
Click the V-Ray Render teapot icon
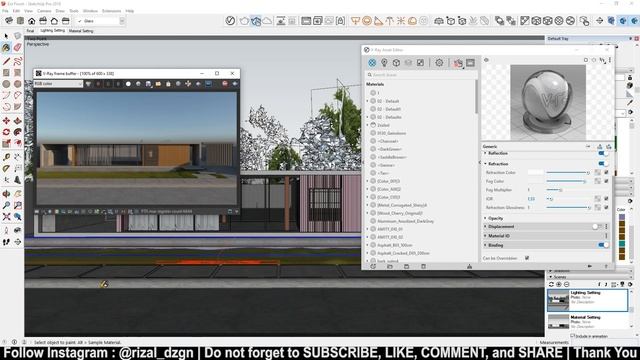244,21
